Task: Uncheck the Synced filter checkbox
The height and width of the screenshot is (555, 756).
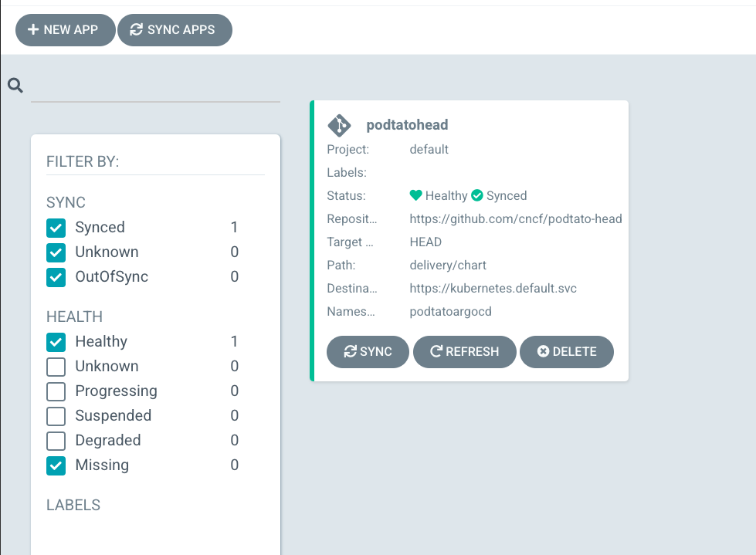Action: (x=56, y=228)
